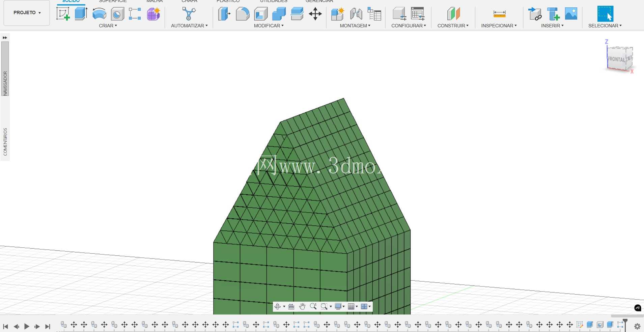The width and height of the screenshot is (644, 332).
Task: Select the Extrude tool in the CRIAR group
Action: 81,14
